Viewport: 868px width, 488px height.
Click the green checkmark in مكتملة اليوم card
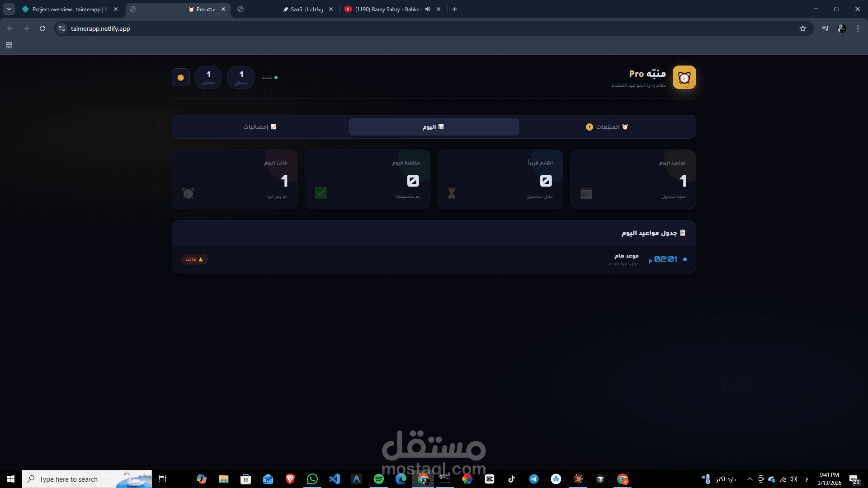coord(321,193)
